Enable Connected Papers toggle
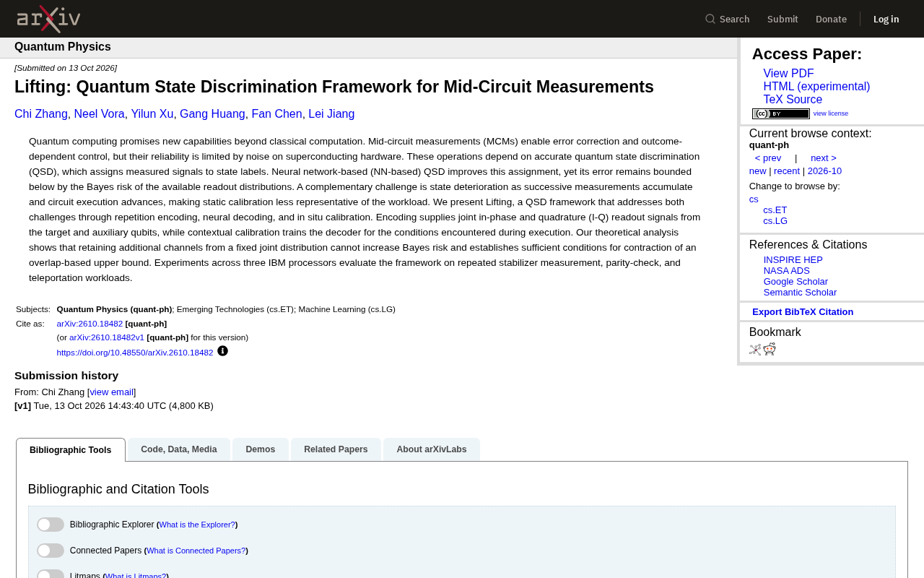The height and width of the screenshot is (578, 924). tap(51, 551)
